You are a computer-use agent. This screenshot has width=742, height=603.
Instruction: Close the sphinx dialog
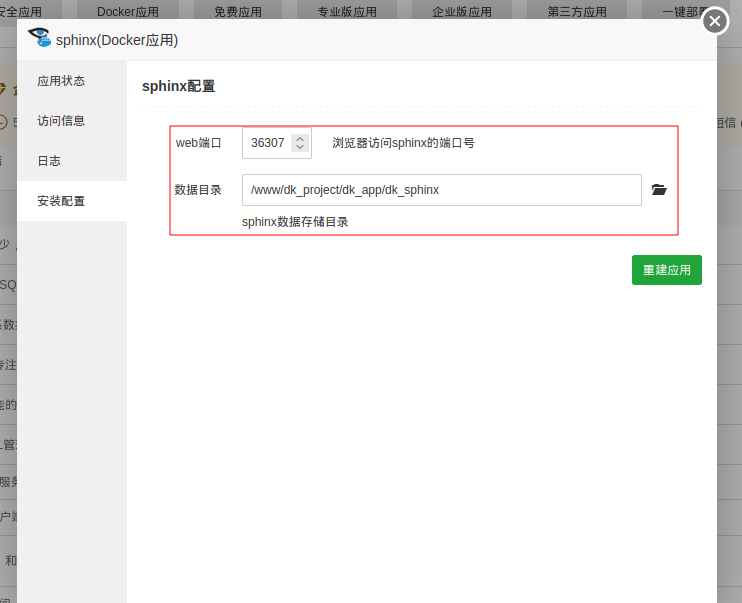tap(715, 21)
